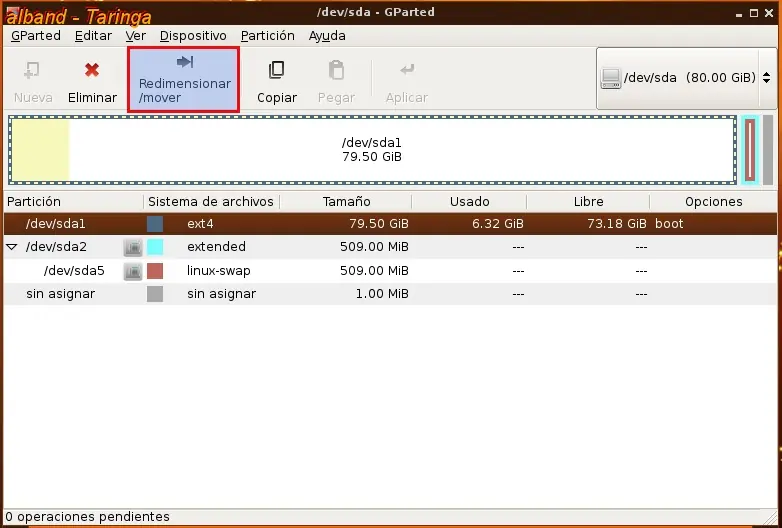The width and height of the screenshot is (782, 528).
Task: Click the 'ext4' file system text
Action: pyautogui.click(x=200, y=224)
